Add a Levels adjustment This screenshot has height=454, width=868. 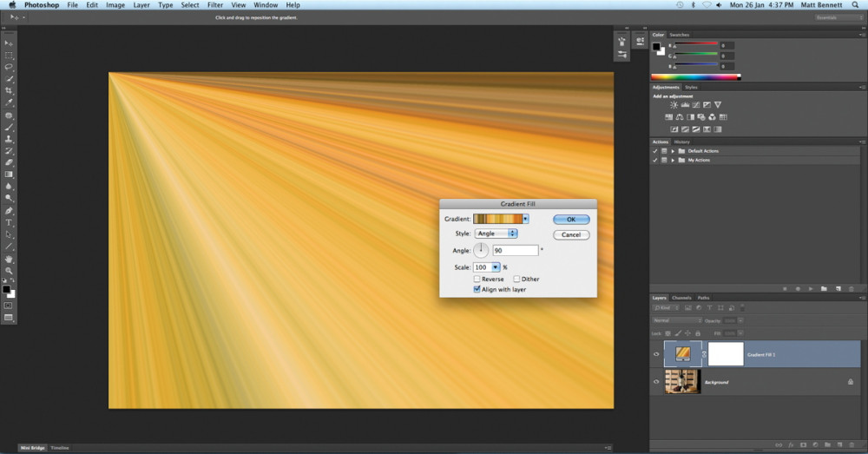click(685, 105)
